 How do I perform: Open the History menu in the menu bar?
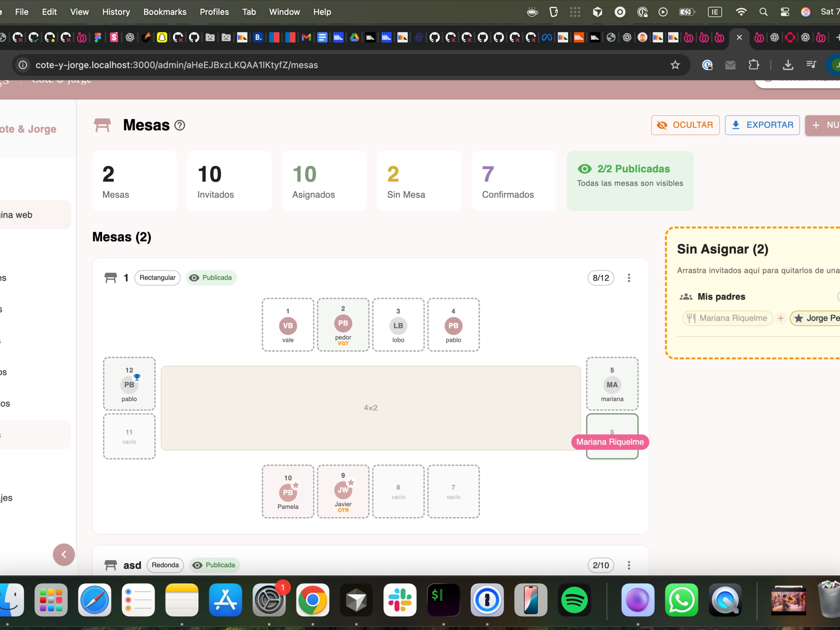(116, 12)
